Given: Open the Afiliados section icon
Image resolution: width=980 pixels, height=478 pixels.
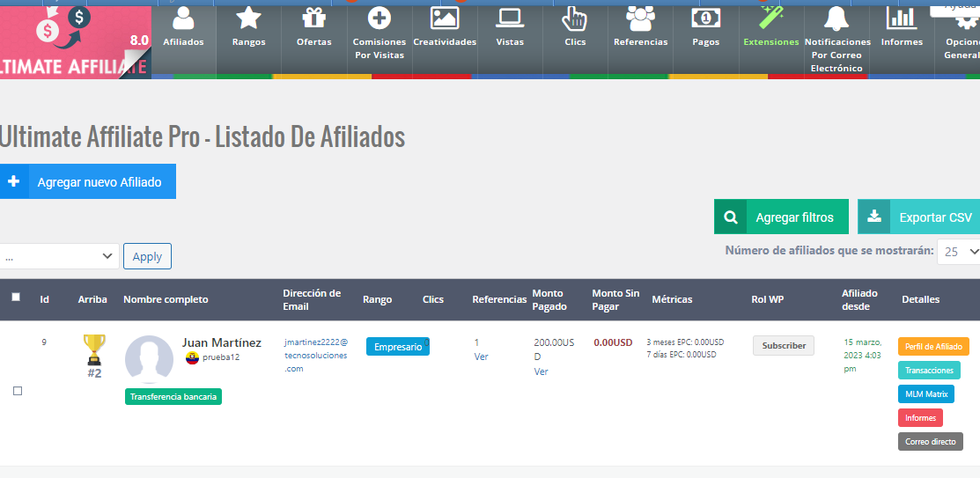Looking at the screenshot, I should click(x=183, y=18).
